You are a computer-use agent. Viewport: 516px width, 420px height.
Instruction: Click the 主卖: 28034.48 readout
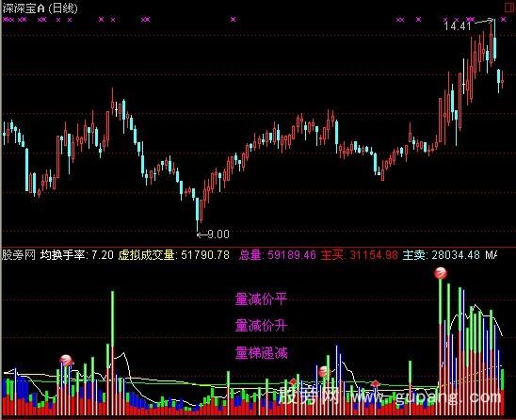click(x=441, y=255)
